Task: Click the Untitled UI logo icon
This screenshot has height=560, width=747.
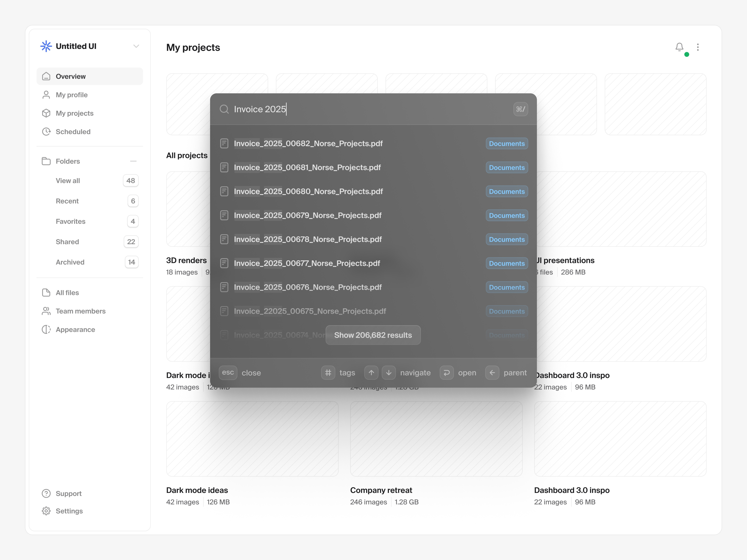Action: pyautogui.click(x=46, y=46)
